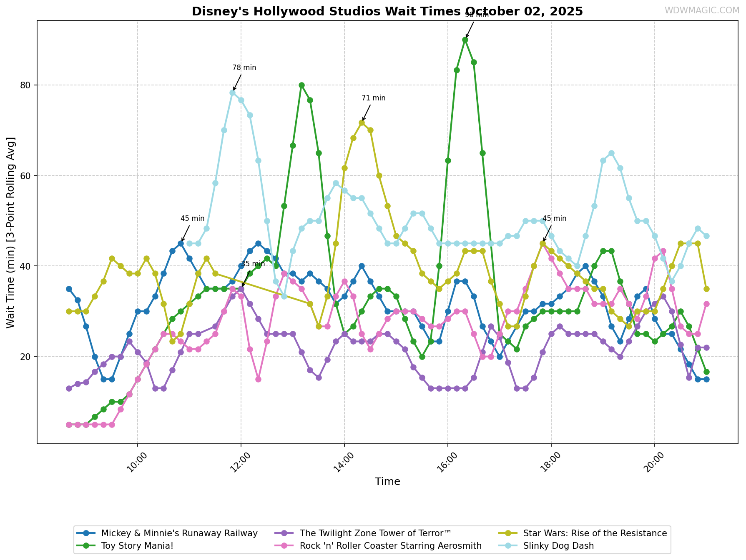This screenshot has width=746, height=560.
Task: Click the 35 min annotation label
Action: tap(253, 264)
